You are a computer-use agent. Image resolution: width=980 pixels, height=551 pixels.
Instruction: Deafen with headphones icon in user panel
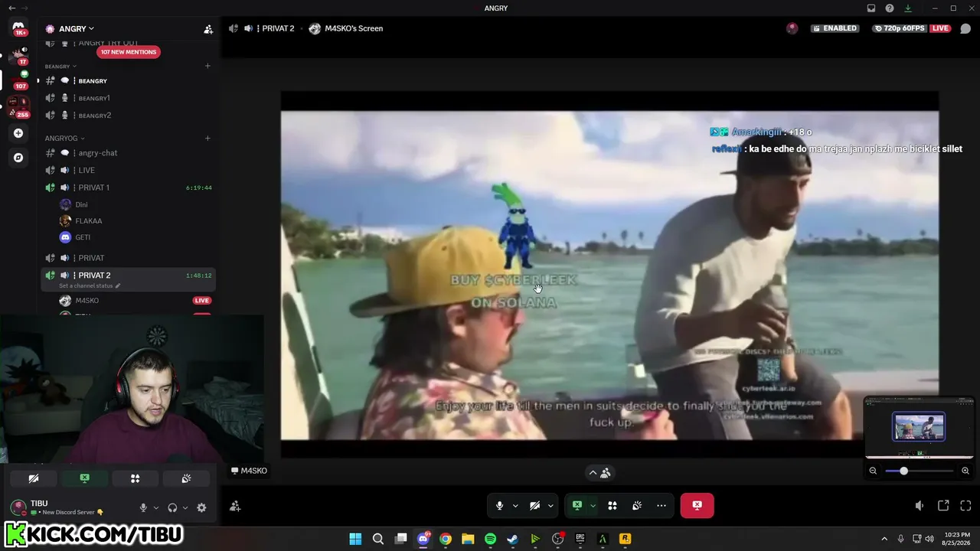click(172, 507)
